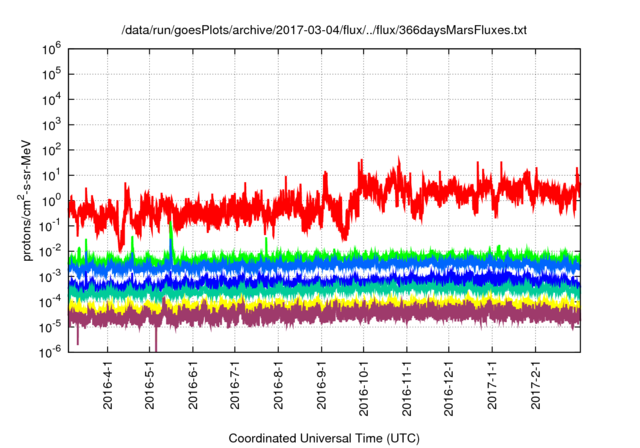The width and height of the screenshot is (640, 448).
Task: Click the 10^-6 y-axis tick label
Action: click(51, 351)
